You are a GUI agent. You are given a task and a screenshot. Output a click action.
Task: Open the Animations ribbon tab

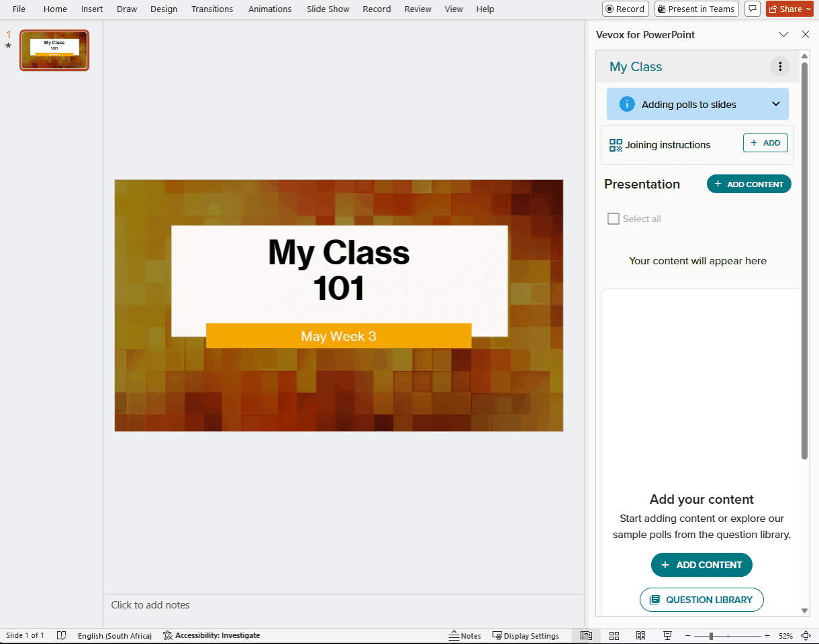(270, 9)
